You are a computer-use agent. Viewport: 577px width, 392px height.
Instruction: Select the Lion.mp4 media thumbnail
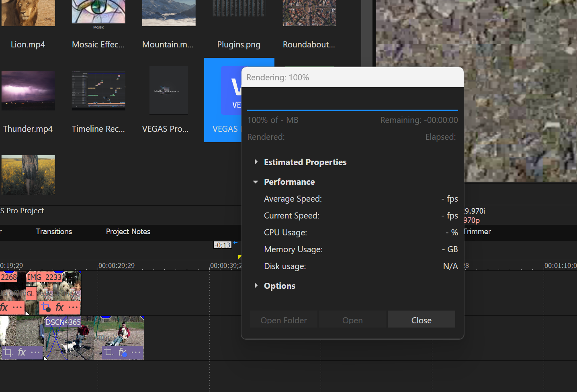pos(28,13)
